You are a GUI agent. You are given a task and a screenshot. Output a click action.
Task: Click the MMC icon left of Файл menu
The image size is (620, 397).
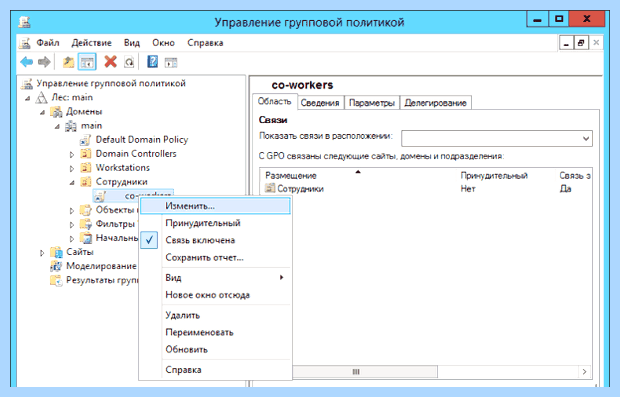click(25, 43)
